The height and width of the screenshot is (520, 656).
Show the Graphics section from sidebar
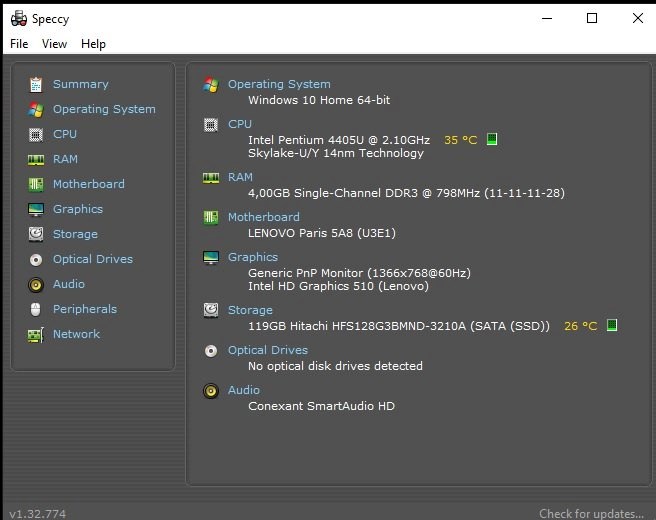[x=78, y=209]
